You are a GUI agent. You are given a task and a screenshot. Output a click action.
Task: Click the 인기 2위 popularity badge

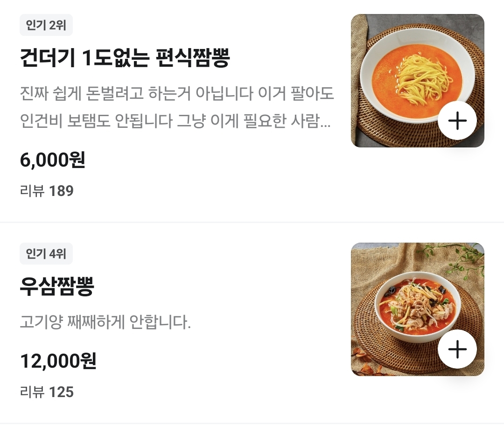(x=46, y=25)
